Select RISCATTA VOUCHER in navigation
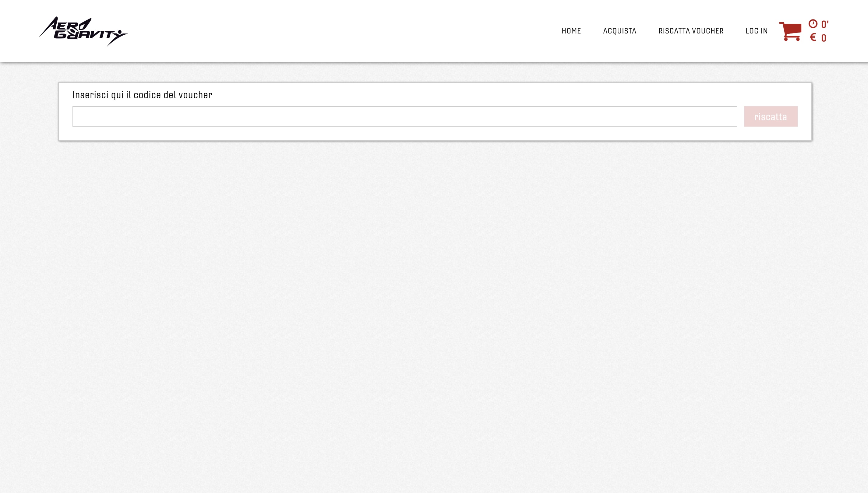Image resolution: width=868 pixels, height=493 pixels. click(x=690, y=31)
